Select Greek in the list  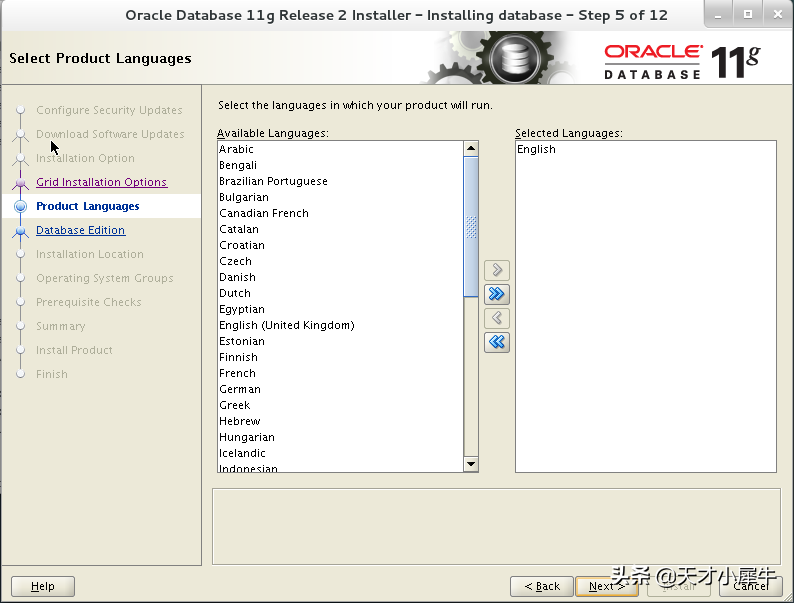340,405
